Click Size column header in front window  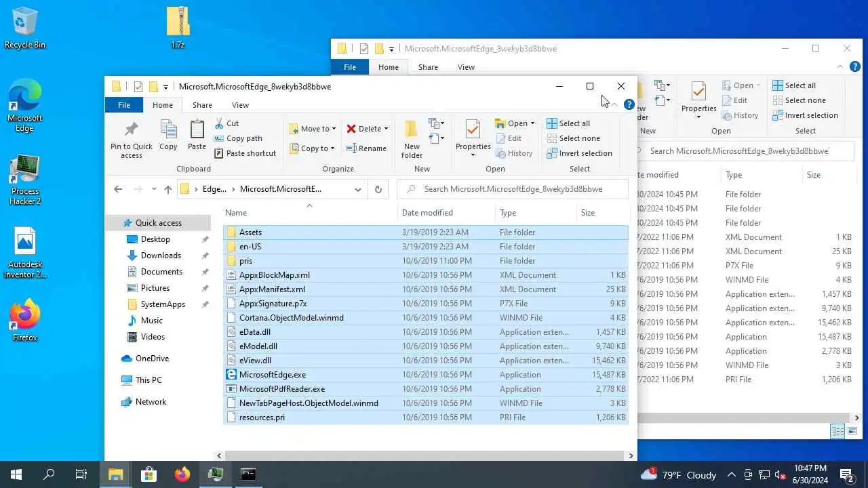click(x=602, y=213)
